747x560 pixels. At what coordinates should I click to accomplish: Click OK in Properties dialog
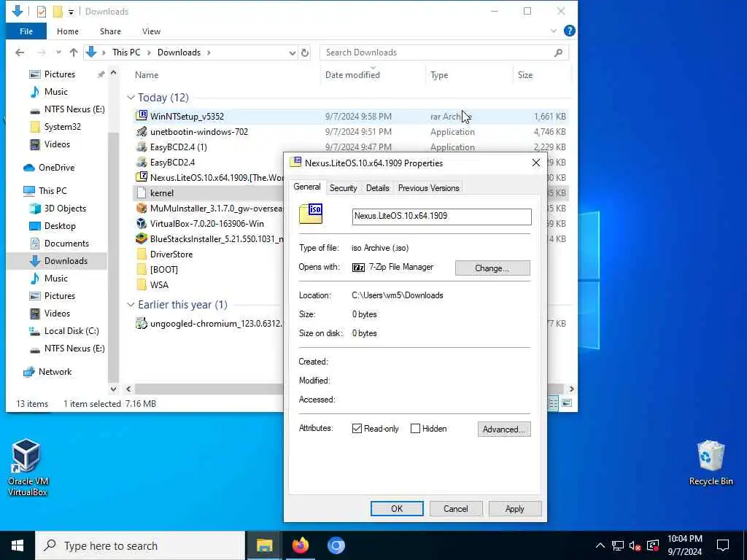pos(397,508)
